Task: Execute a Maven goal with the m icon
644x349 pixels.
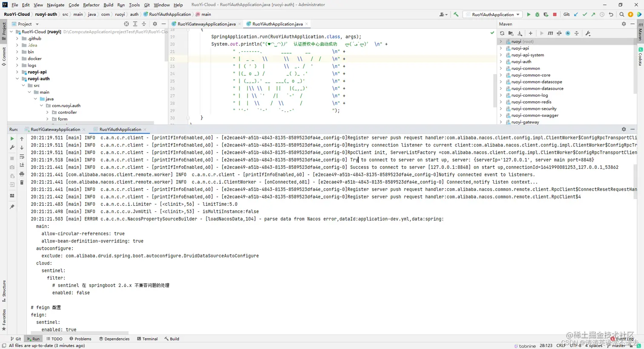Action: 550,33
